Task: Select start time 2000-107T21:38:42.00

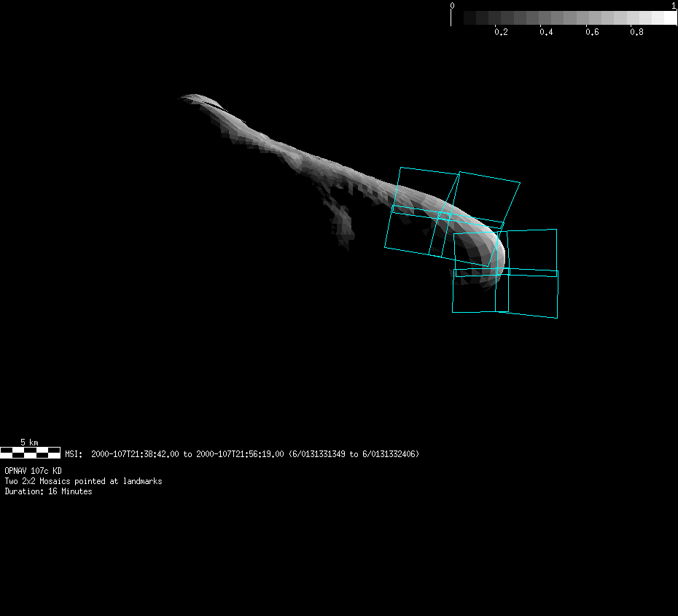Action: coord(135,454)
